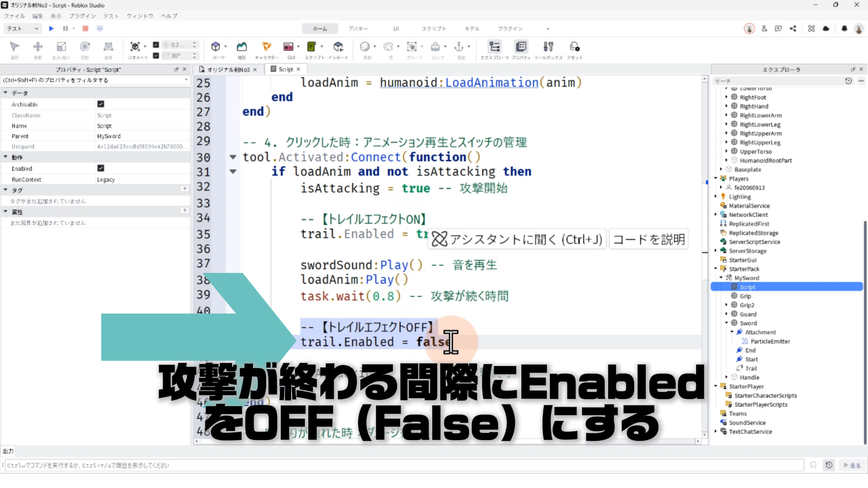The image size is (868, 488).
Task: Click the Stop test button
Action: [85, 28]
